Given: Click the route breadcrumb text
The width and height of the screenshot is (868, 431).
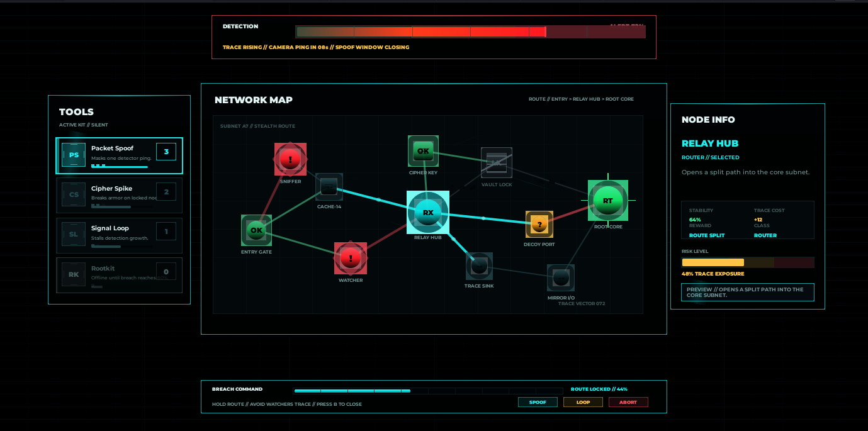Looking at the screenshot, I should pyautogui.click(x=581, y=99).
